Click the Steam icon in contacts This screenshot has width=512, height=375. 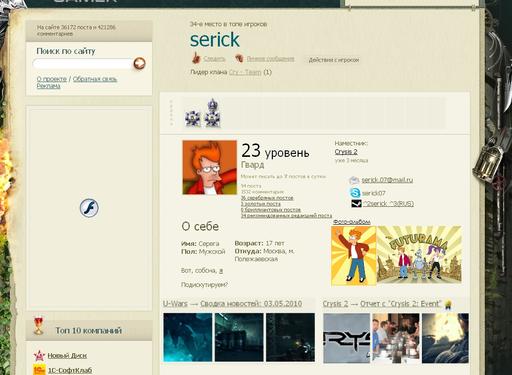point(356,203)
